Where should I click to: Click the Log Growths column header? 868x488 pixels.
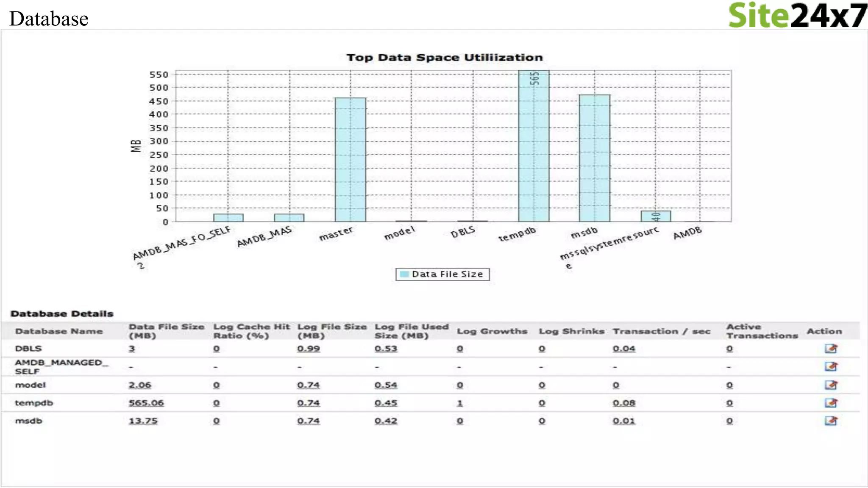[x=492, y=331]
